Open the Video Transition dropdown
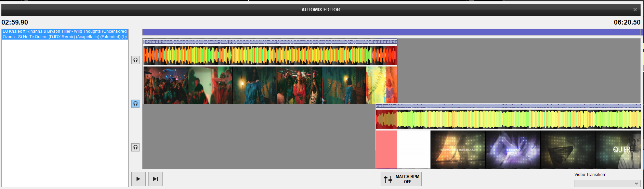Screen dimensions: 644x189 point(607,184)
